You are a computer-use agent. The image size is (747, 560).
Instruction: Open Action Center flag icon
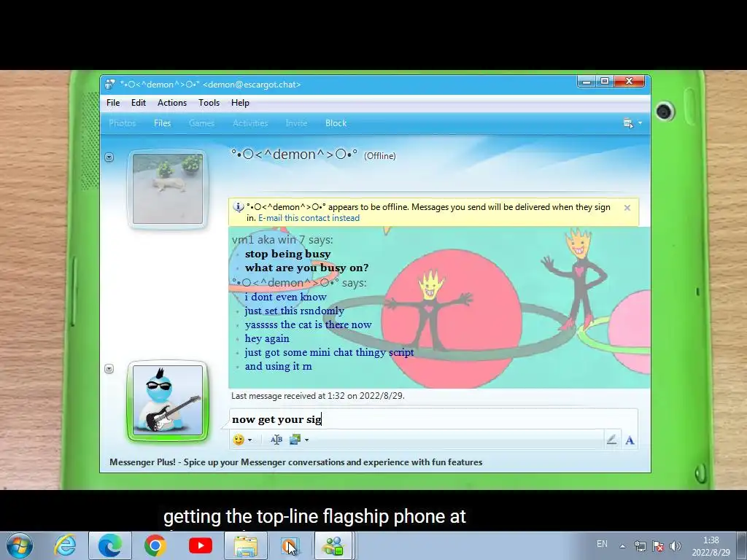click(x=658, y=546)
